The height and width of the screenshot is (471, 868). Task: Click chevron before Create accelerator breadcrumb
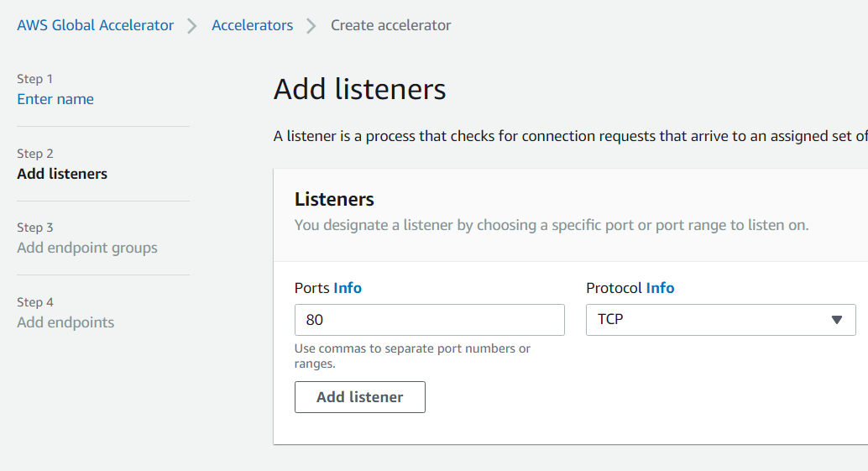tap(311, 26)
